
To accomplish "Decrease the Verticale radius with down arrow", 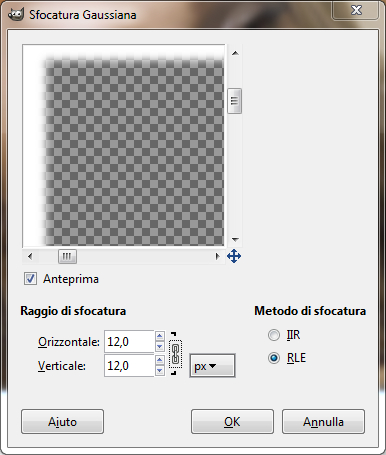I will tap(160, 371).
